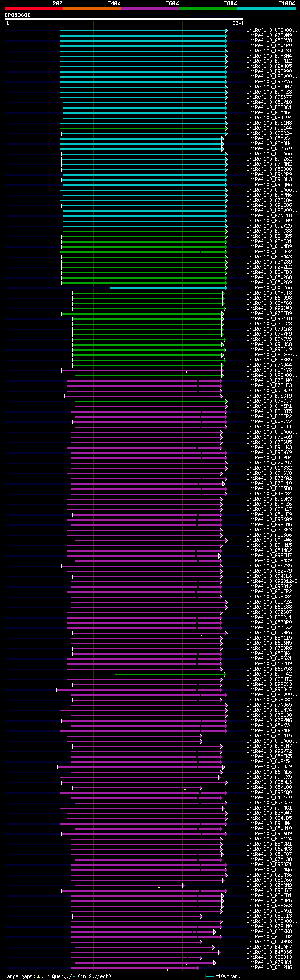Select label UniRef100_C5KL80
The width and height of the screenshot is (300, 980).
[x=269, y=787]
